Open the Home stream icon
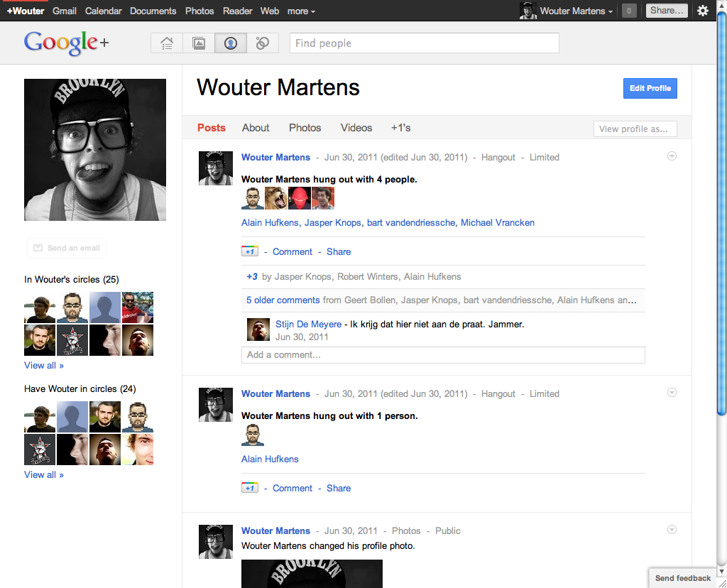The height and width of the screenshot is (588, 727). click(x=167, y=43)
